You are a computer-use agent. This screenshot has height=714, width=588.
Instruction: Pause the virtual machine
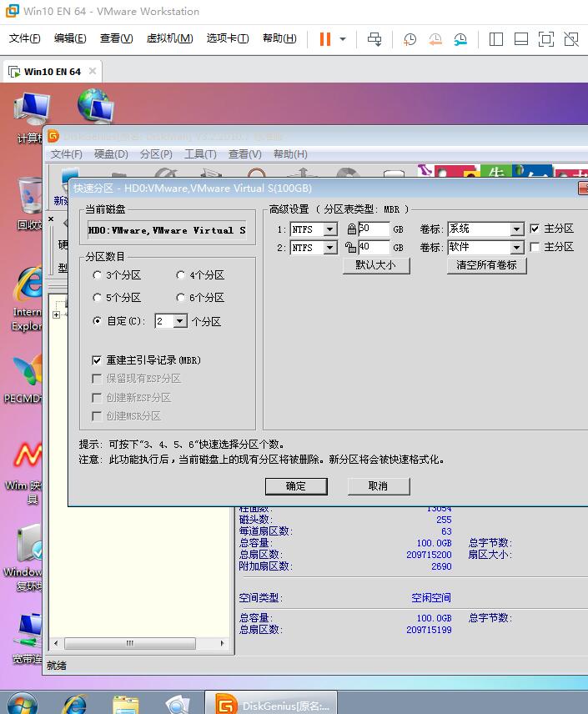click(324, 38)
